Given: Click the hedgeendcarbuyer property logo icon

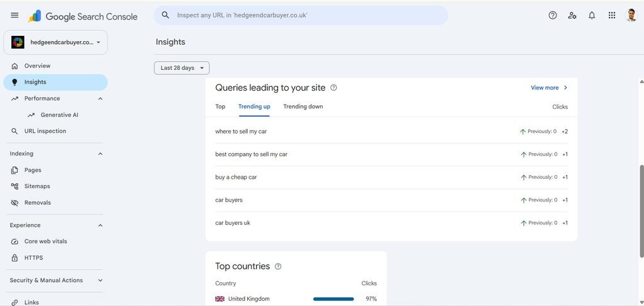Looking at the screenshot, I should [18, 42].
